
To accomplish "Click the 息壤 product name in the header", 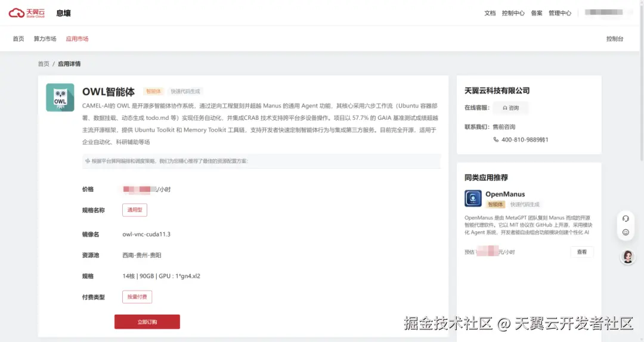I will tap(64, 13).
